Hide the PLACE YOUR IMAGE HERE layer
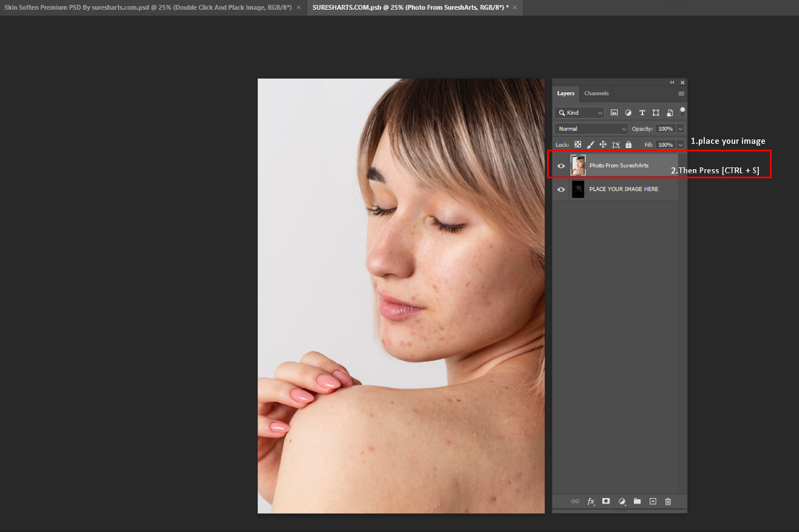This screenshot has width=799, height=532. (561, 189)
